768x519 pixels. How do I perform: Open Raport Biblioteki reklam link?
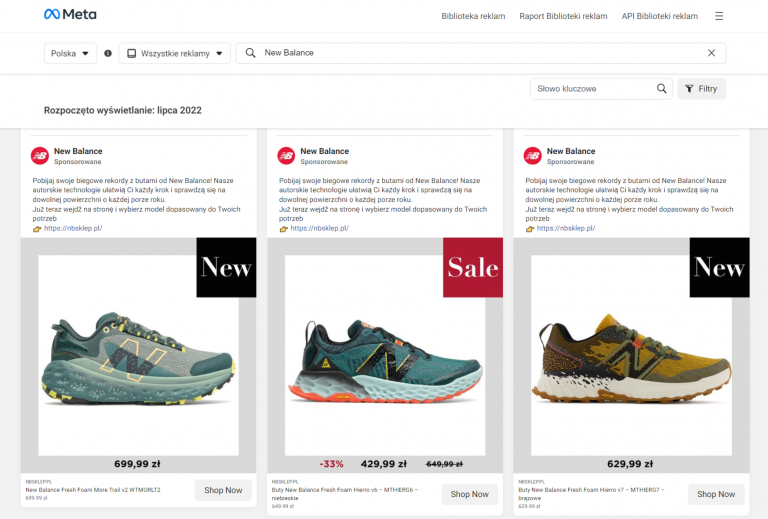click(563, 16)
